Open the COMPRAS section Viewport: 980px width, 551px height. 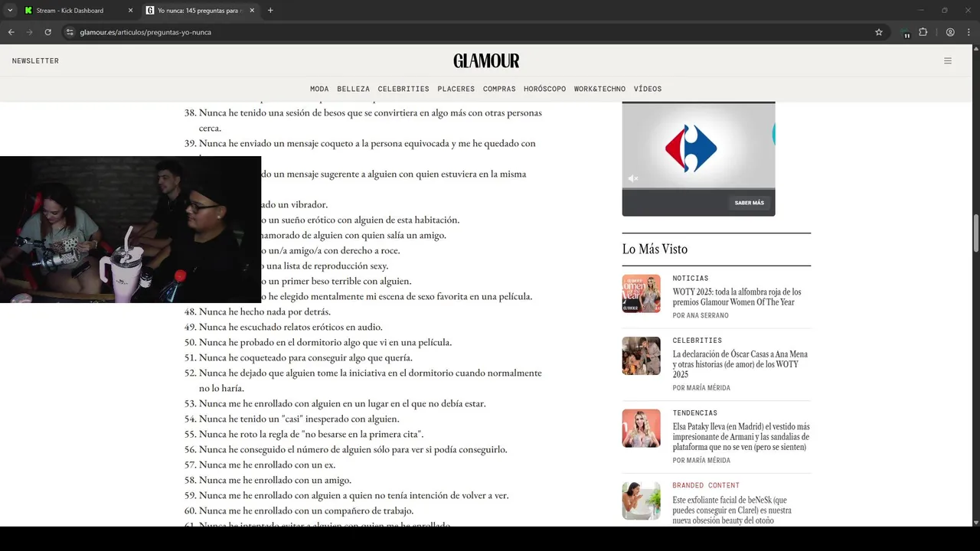499,90
